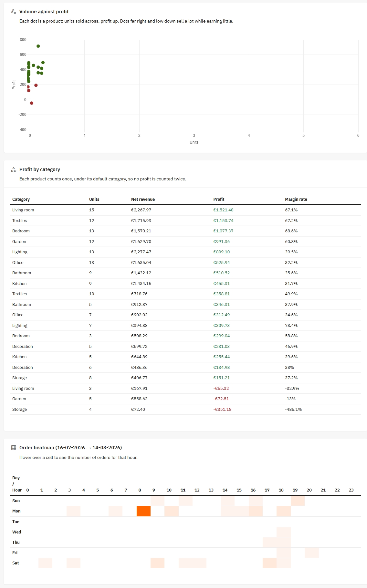Click the Thursday hour 17 heatmap cell
This screenshot has height=588, width=367.
269,542
